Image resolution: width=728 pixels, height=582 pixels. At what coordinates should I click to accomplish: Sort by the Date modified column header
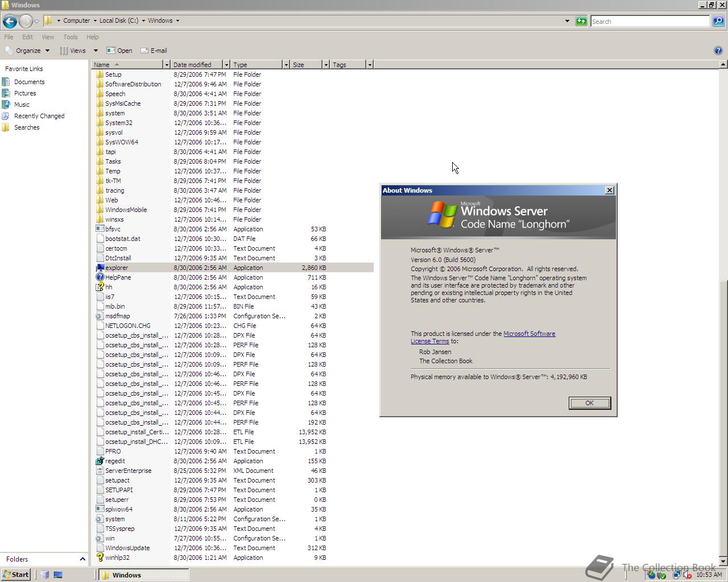(197, 65)
